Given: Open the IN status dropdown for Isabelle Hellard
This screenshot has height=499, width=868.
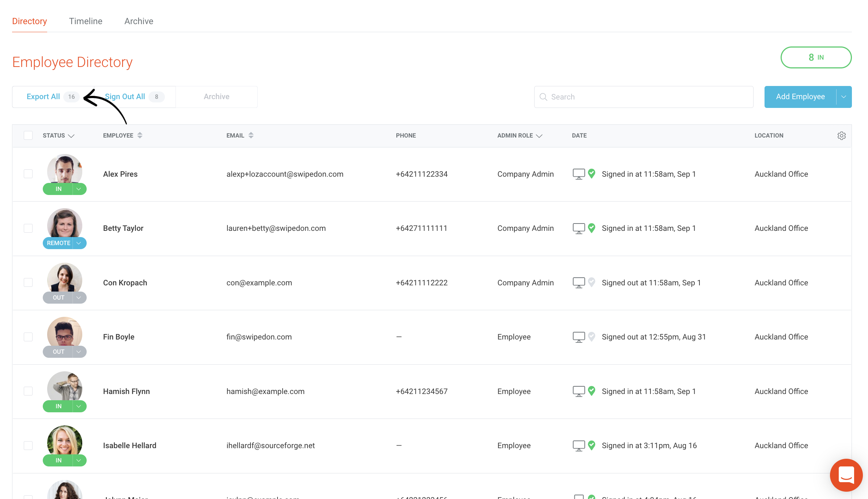Looking at the screenshot, I should click(x=79, y=461).
